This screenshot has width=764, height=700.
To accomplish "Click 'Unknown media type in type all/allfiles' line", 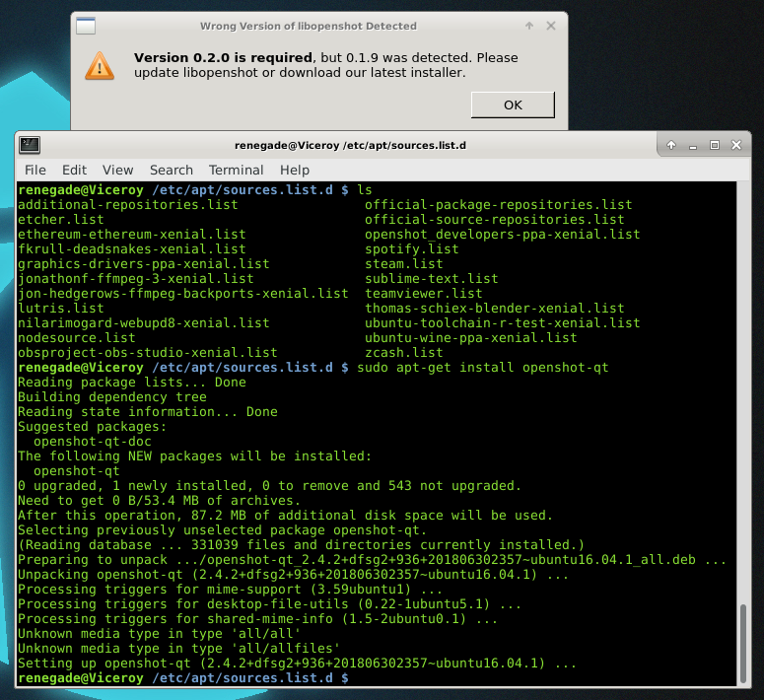I will tap(178, 649).
